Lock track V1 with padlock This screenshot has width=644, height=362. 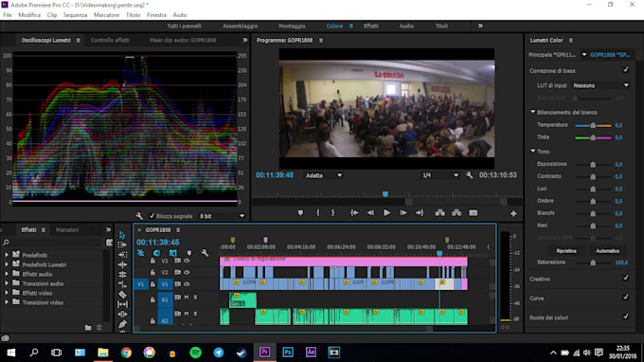click(152, 284)
